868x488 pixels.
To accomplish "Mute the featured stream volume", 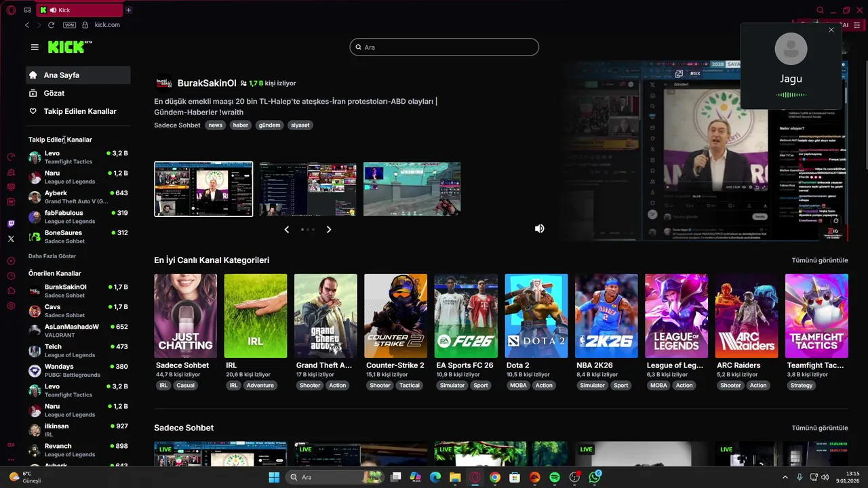I will coord(539,228).
